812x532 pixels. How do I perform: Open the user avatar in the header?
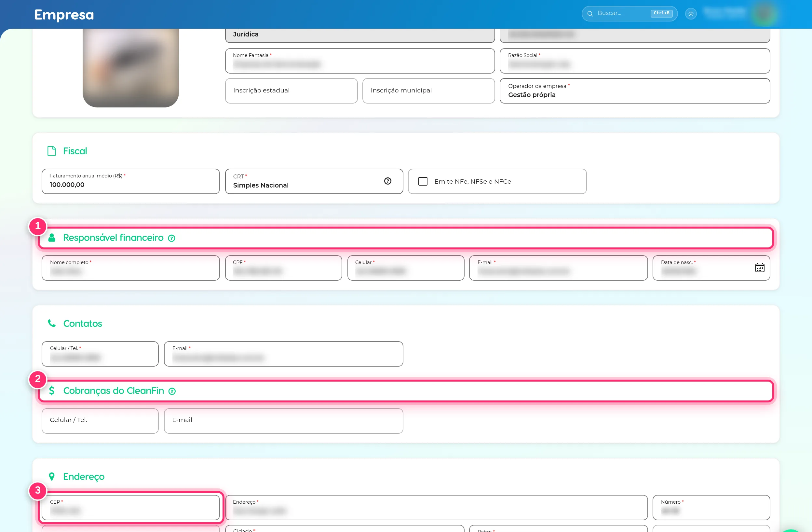pos(765,14)
